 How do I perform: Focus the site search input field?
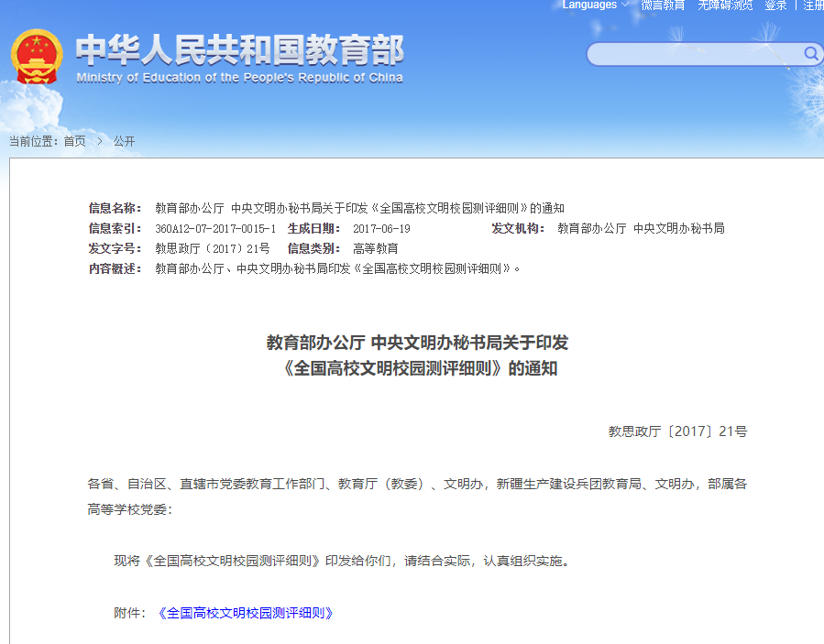pos(694,54)
